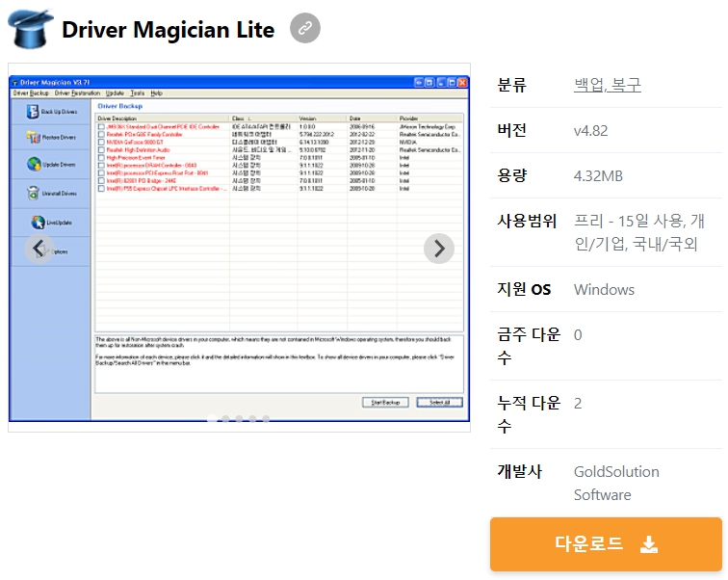This screenshot has width=728, height=580.
Task: Click the 개발사 label
Action: (520, 472)
